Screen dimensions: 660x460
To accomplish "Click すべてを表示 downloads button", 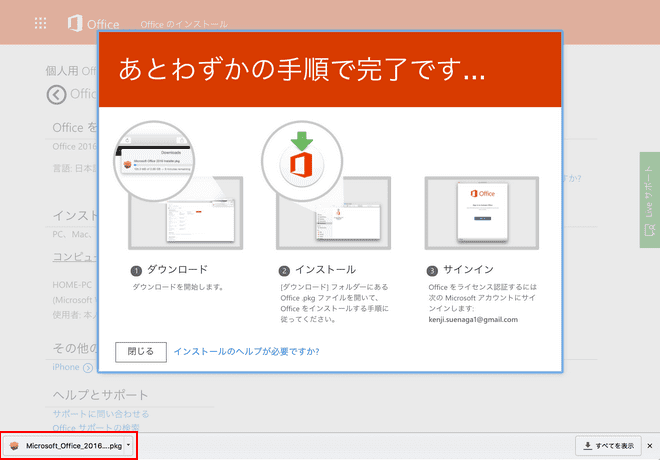I will (608, 446).
